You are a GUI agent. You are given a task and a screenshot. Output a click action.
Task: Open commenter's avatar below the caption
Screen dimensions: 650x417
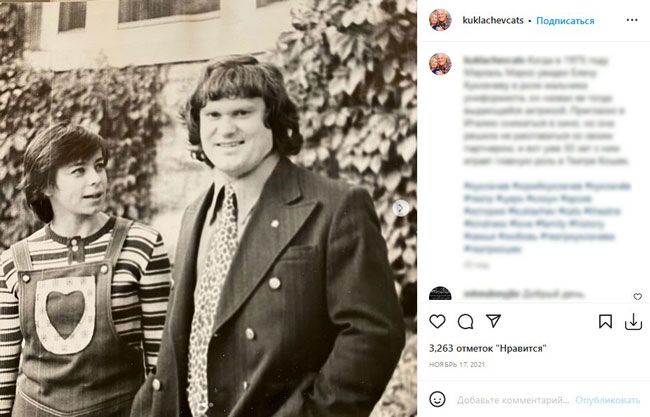click(x=440, y=295)
